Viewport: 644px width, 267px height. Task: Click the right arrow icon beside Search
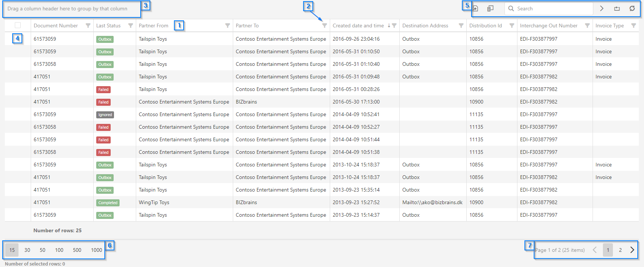point(602,9)
